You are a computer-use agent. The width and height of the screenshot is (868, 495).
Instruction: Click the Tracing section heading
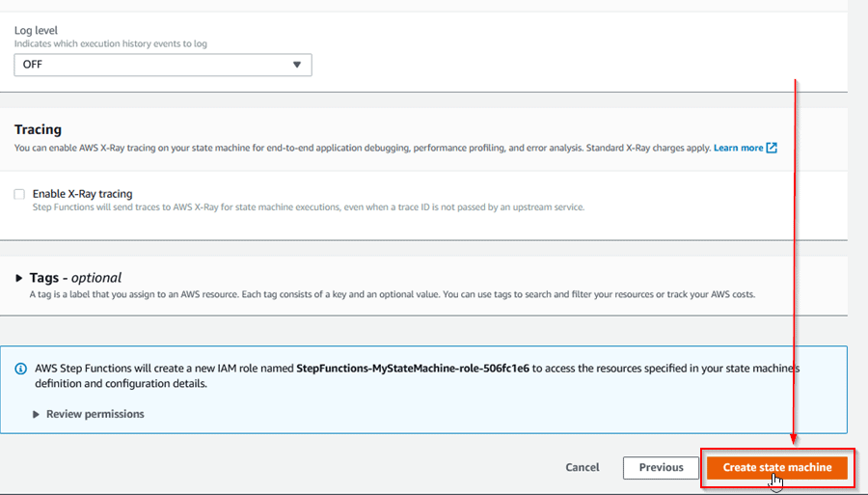coord(38,129)
